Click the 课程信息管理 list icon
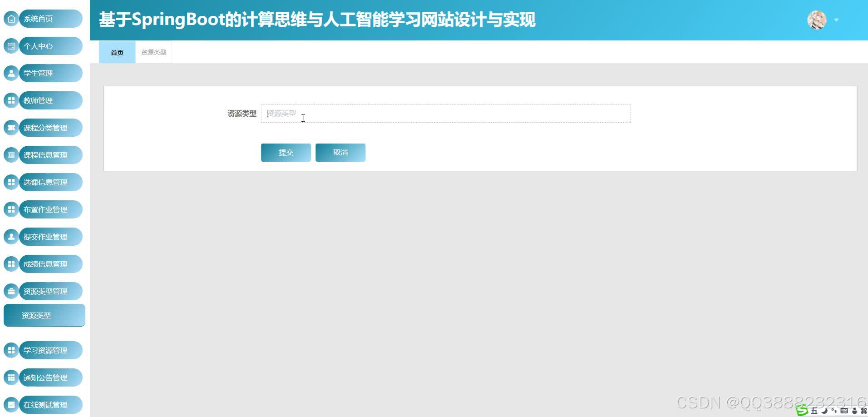868x417 pixels. [11, 155]
